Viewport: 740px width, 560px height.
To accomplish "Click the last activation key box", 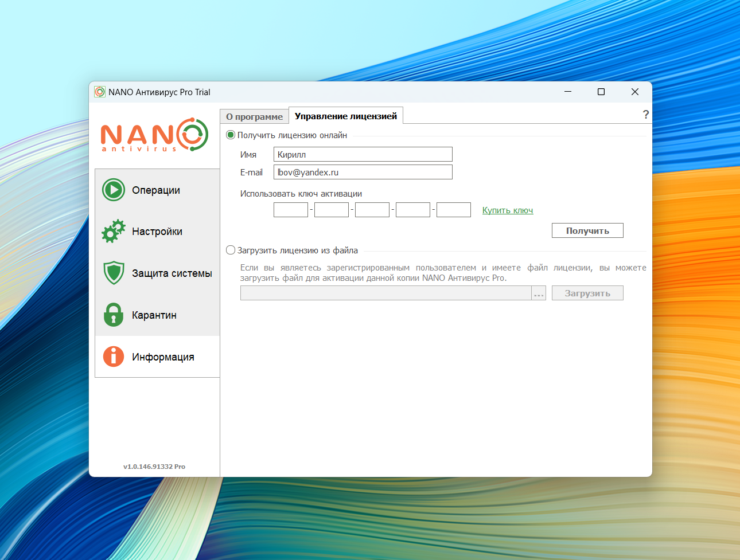I will tap(453, 210).
